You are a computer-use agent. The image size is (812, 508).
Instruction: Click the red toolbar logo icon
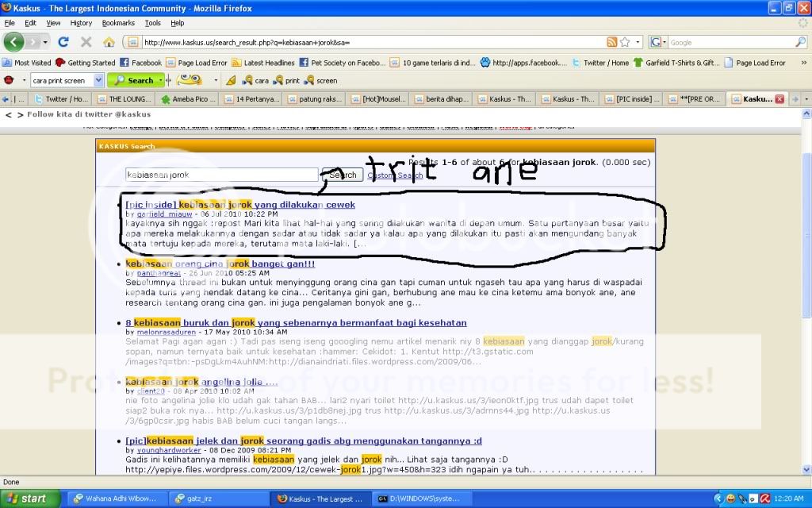coord(9,80)
